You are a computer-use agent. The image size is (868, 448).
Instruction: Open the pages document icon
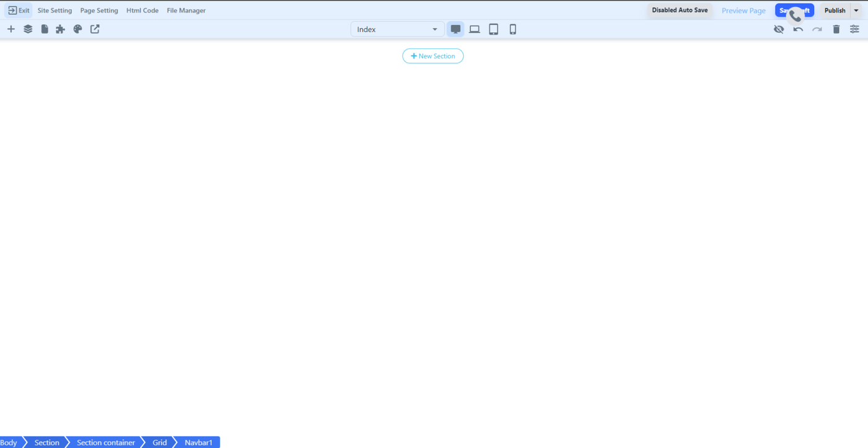point(45,29)
